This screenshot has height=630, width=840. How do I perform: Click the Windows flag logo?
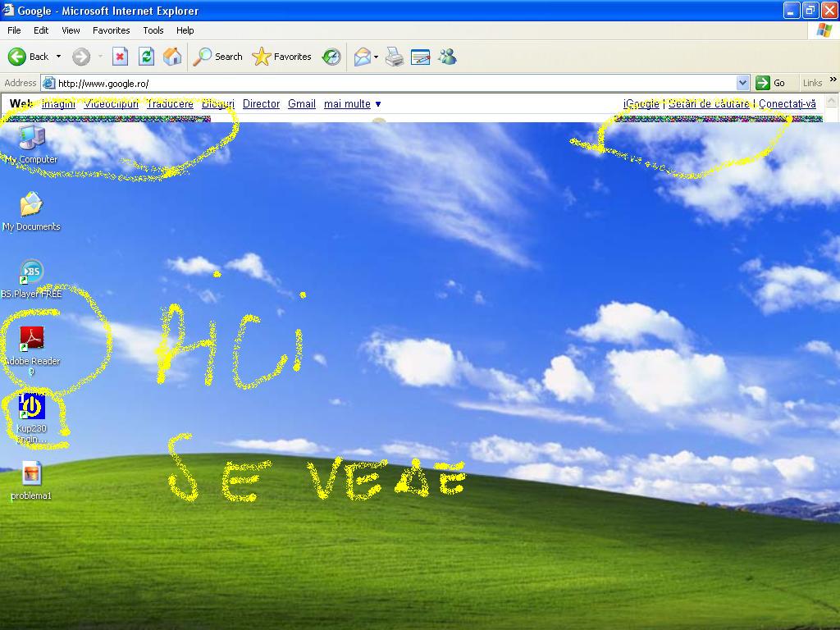coord(824,30)
